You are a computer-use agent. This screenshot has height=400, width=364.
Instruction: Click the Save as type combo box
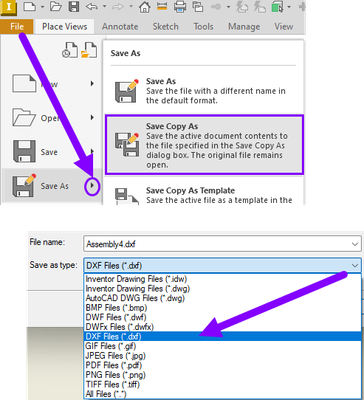[223, 266]
